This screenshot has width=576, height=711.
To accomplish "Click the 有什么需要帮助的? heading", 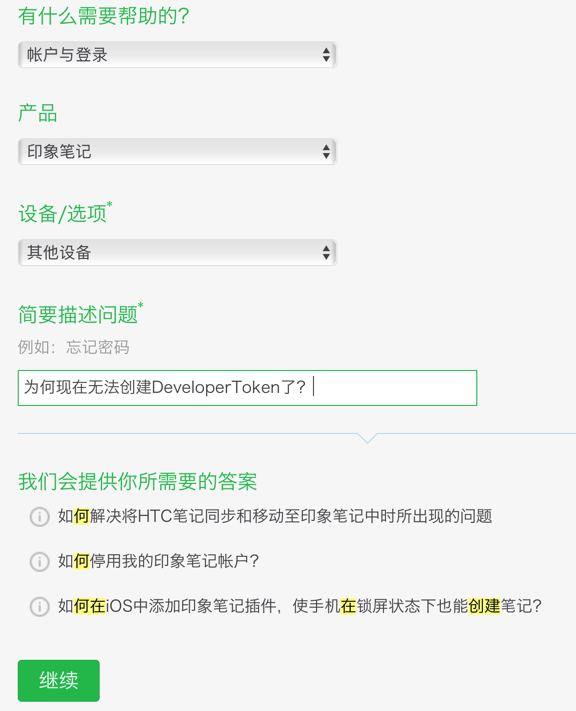I will tap(104, 16).
